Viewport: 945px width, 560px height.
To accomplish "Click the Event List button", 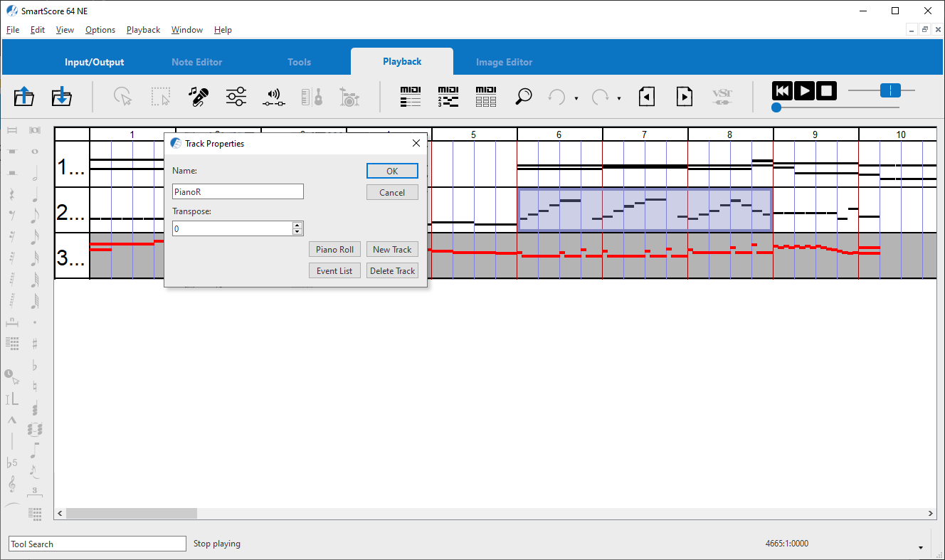I will pyautogui.click(x=334, y=270).
